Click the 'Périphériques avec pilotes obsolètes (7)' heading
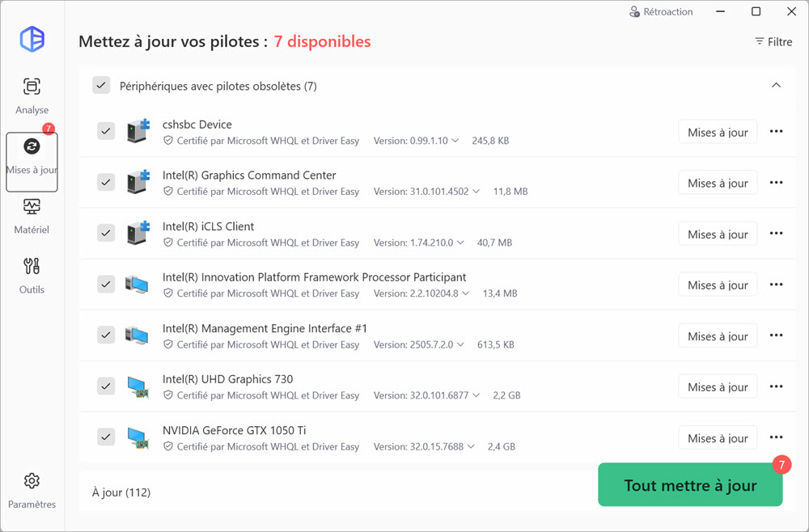The image size is (809, 532). point(218,86)
